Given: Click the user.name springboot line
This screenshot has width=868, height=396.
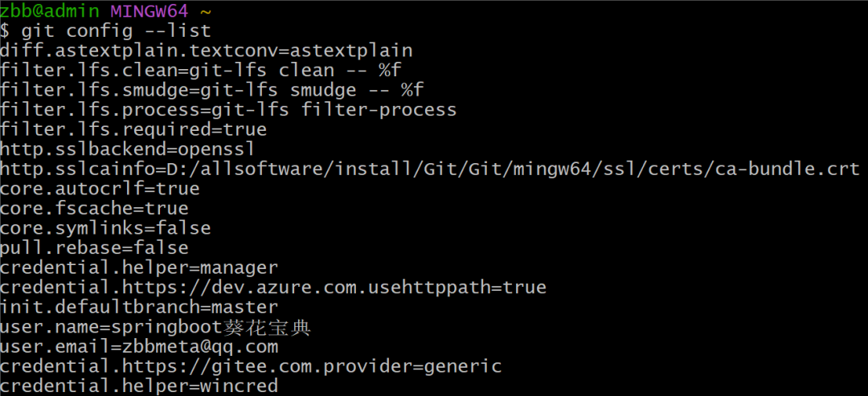Looking at the screenshot, I should tap(155, 327).
